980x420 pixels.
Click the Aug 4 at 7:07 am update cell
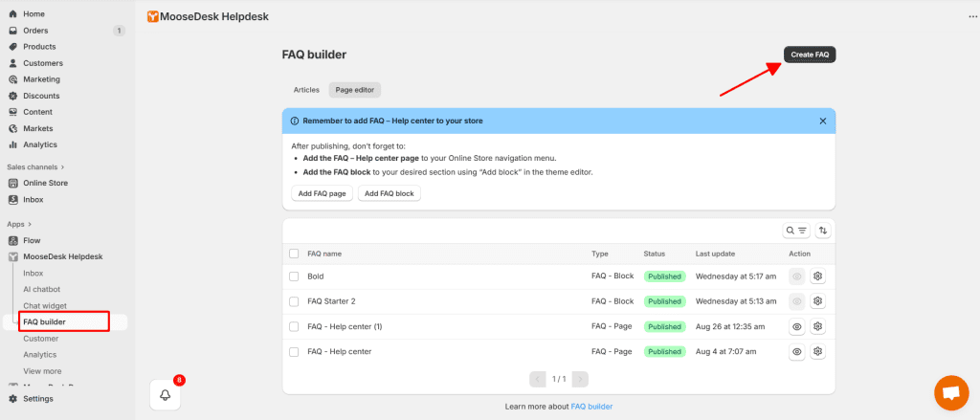tap(725, 351)
